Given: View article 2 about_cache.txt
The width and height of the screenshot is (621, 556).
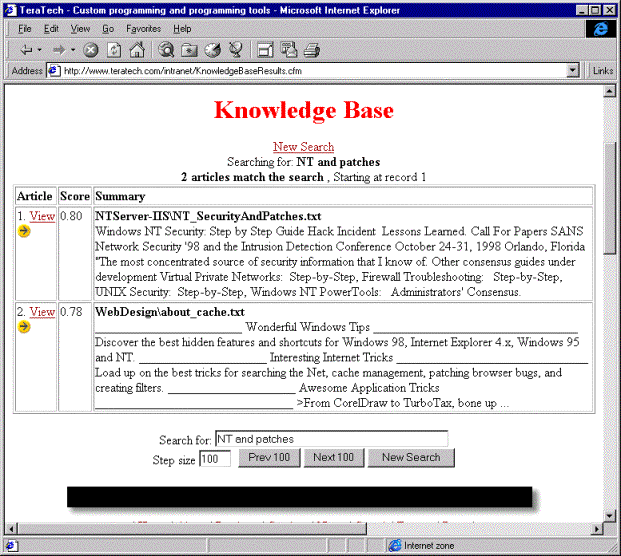Looking at the screenshot, I should coord(42,312).
